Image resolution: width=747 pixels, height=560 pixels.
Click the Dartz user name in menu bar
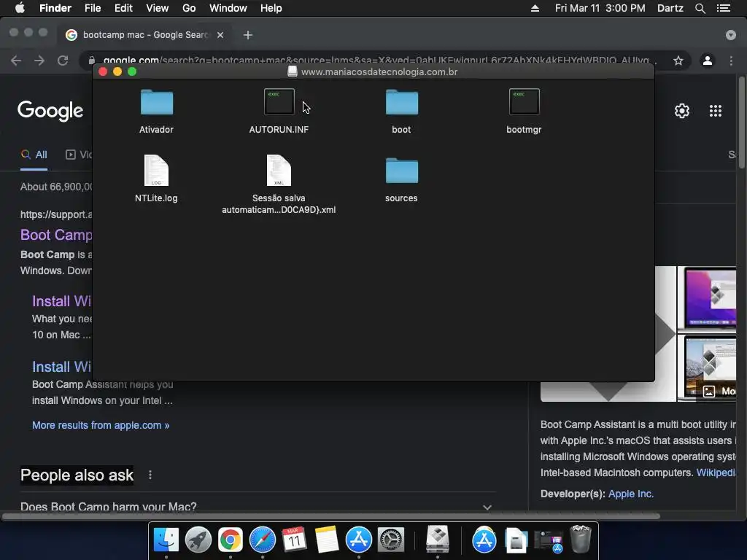click(670, 8)
